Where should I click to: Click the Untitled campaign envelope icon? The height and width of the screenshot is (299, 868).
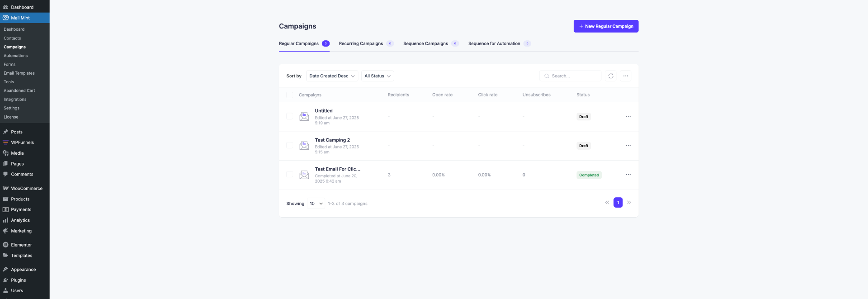pos(304,116)
